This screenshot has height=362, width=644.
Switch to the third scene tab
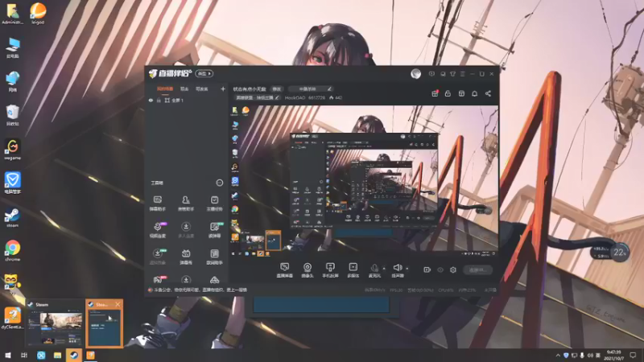tap(202, 88)
